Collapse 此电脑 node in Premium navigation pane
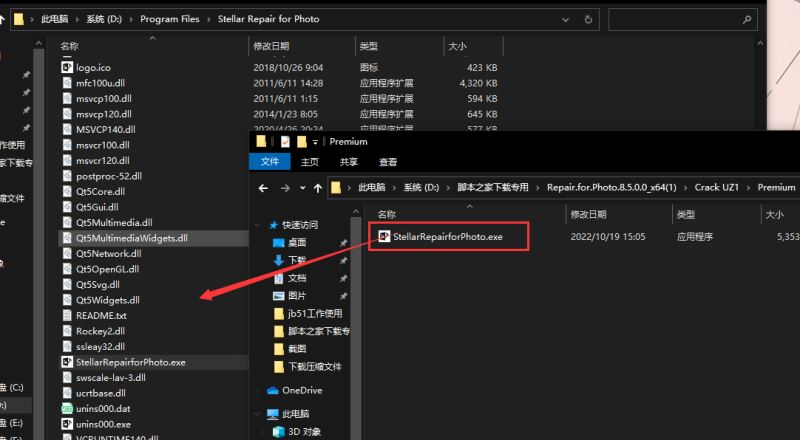This screenshot has width=800, height=440. [259, 413]
